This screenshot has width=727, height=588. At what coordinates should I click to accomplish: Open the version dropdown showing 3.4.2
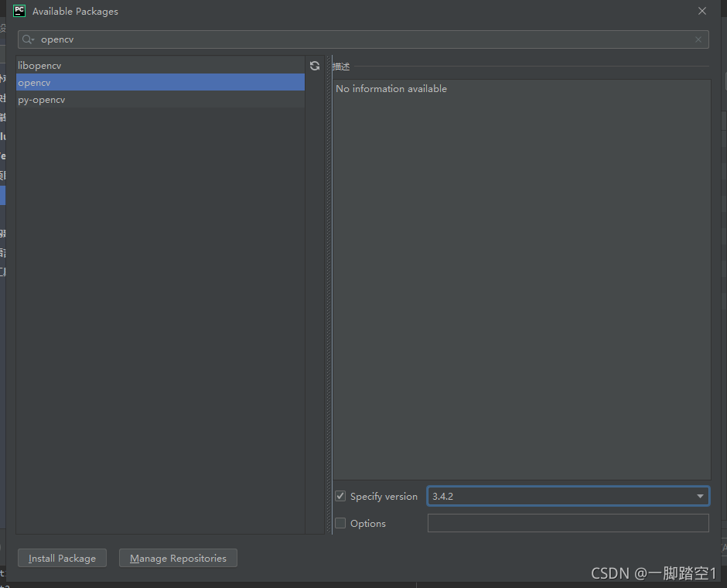click(x=568, y=496)
